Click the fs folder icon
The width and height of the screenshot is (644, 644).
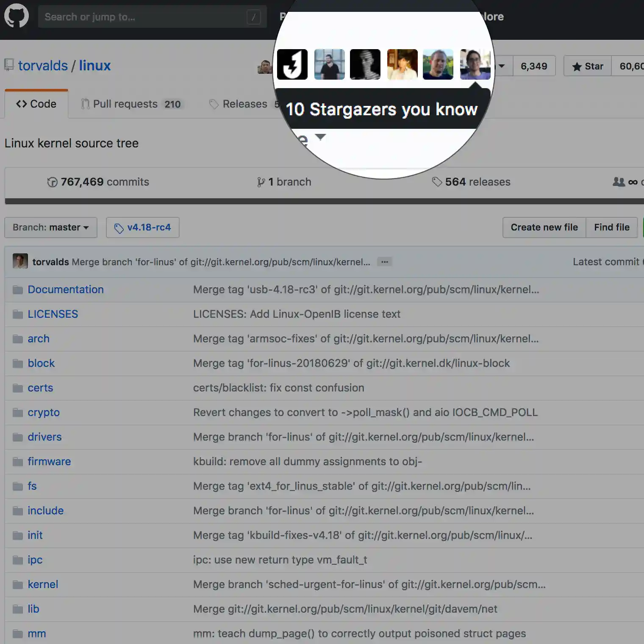18,486
